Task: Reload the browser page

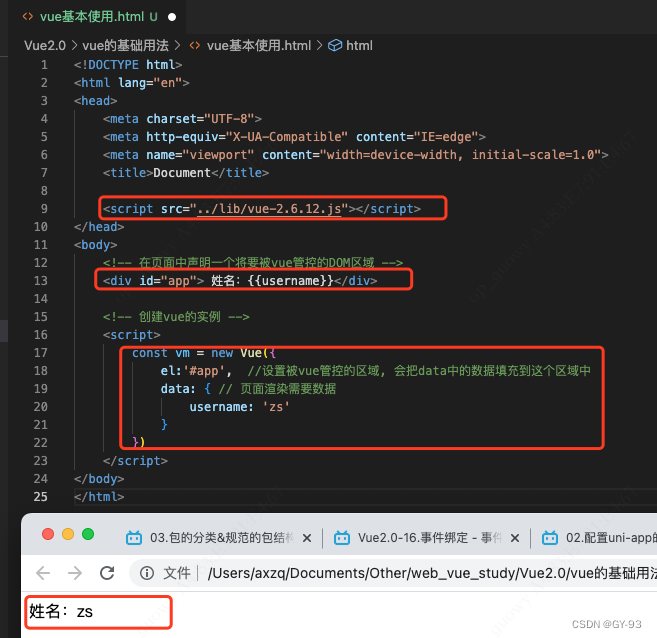Action: (107, 573)
